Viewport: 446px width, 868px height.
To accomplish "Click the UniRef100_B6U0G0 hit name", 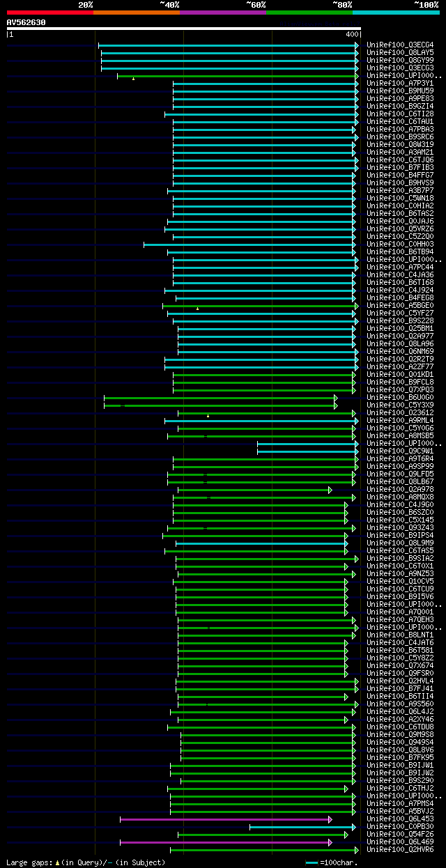I will click(400, 398).
